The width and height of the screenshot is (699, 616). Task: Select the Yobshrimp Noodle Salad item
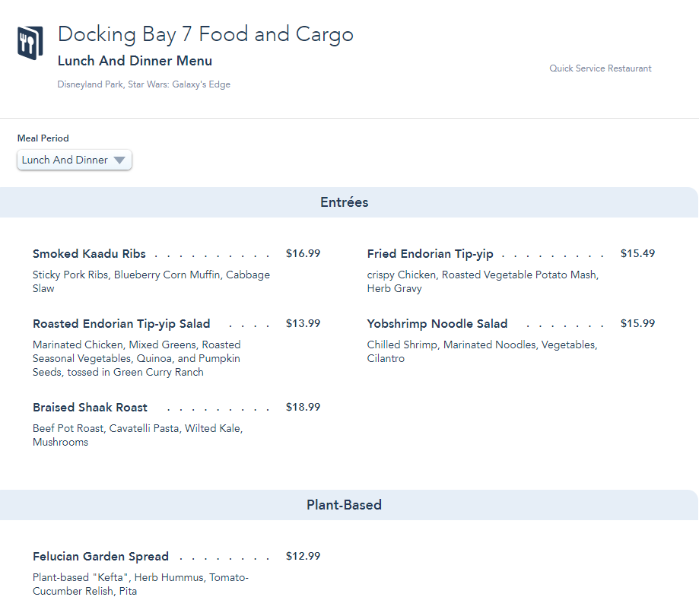(437, 324)
